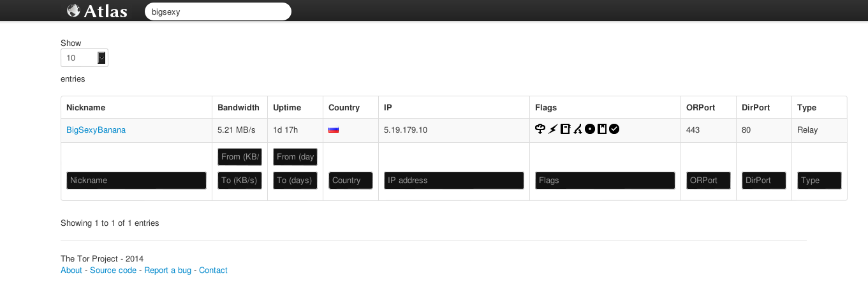Click the Russian flag country icon

point(334,129)
